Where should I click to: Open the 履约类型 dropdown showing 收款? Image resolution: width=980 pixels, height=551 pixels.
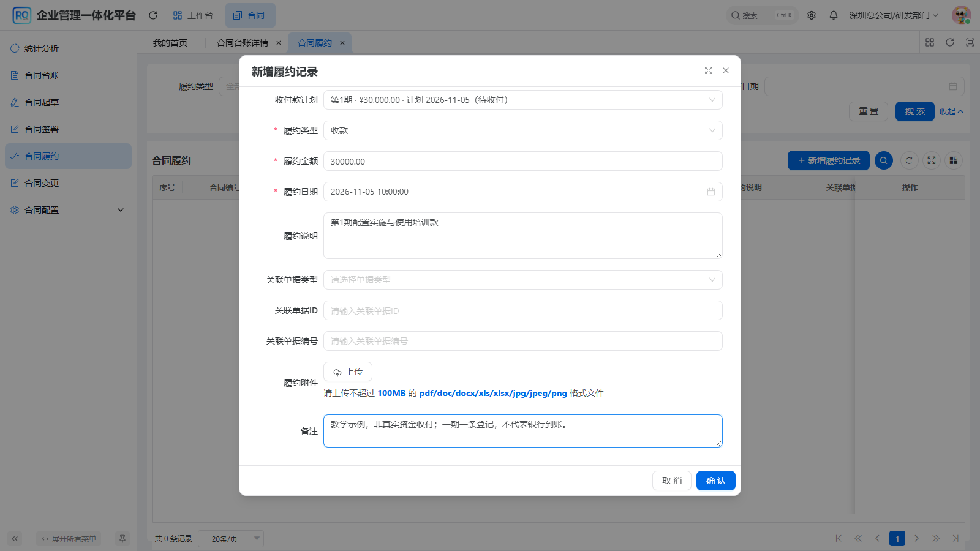point(522,130)
